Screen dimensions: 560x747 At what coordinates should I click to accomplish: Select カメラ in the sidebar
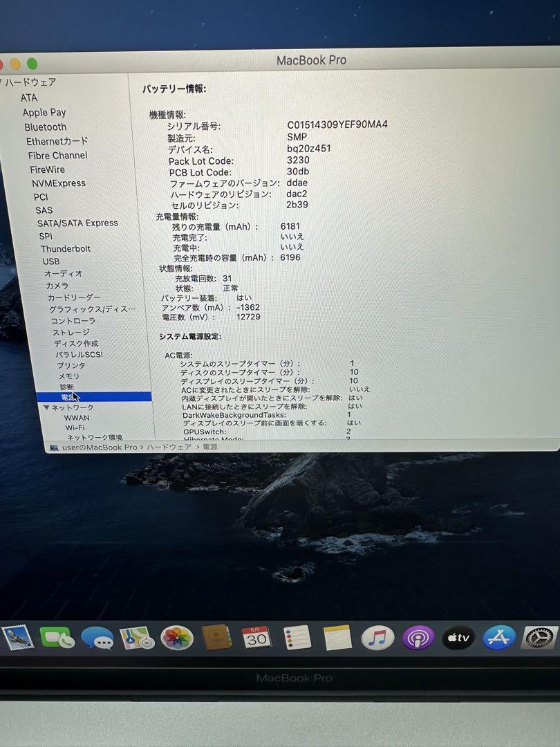(x=57, y=286)
